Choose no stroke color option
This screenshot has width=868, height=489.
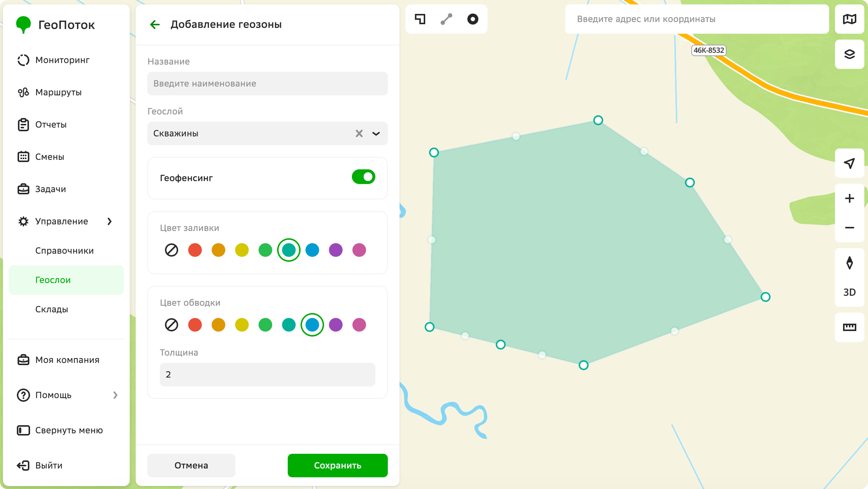(172, 325)
